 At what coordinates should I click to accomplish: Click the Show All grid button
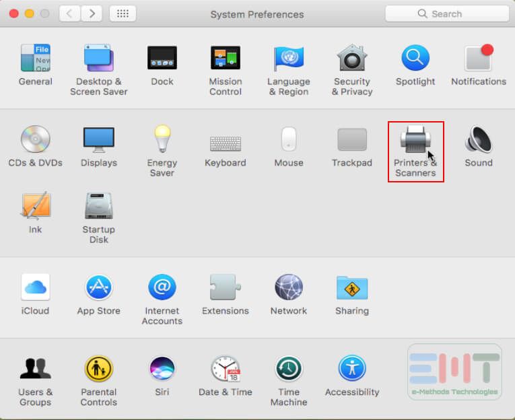tap(123, 13)
